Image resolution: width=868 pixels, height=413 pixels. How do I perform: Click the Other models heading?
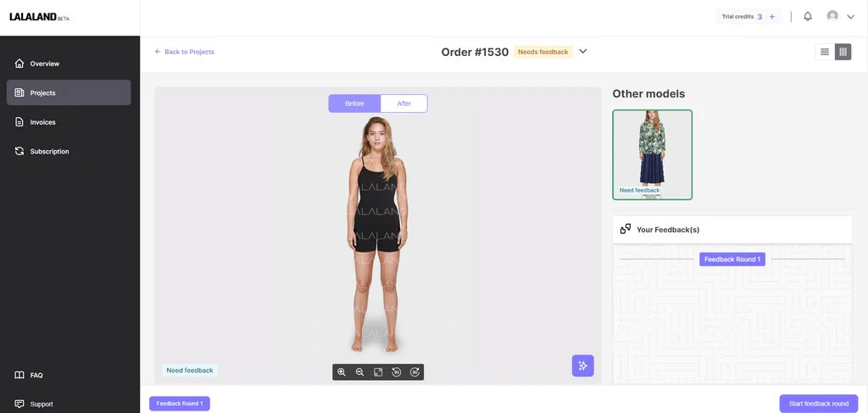coord(648,93)
